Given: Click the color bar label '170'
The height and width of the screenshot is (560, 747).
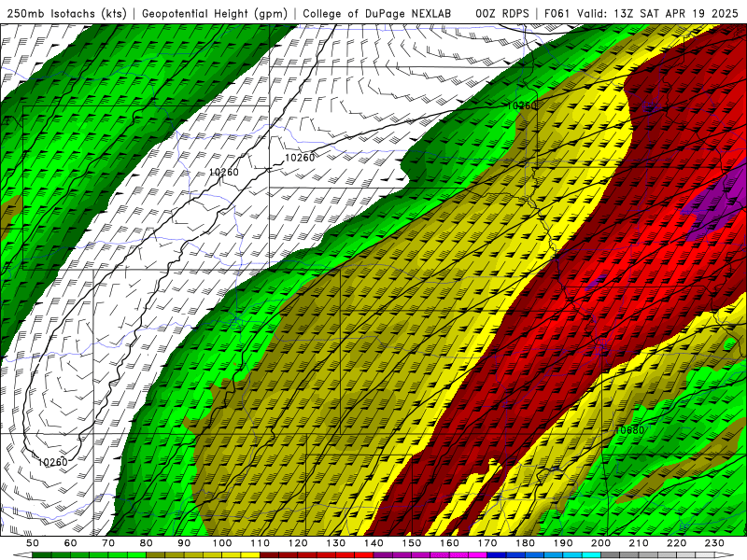Looking at the screenshot, I should coord(487,543).
